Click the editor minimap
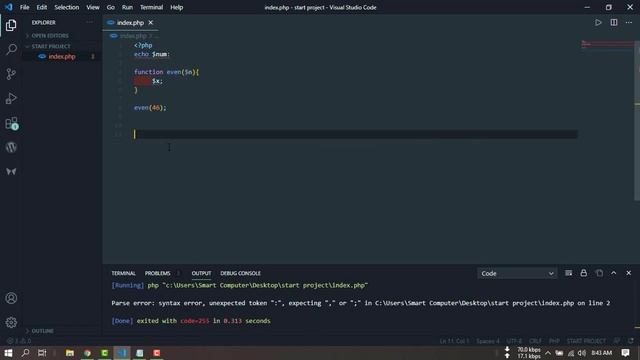 coord(606,44)
